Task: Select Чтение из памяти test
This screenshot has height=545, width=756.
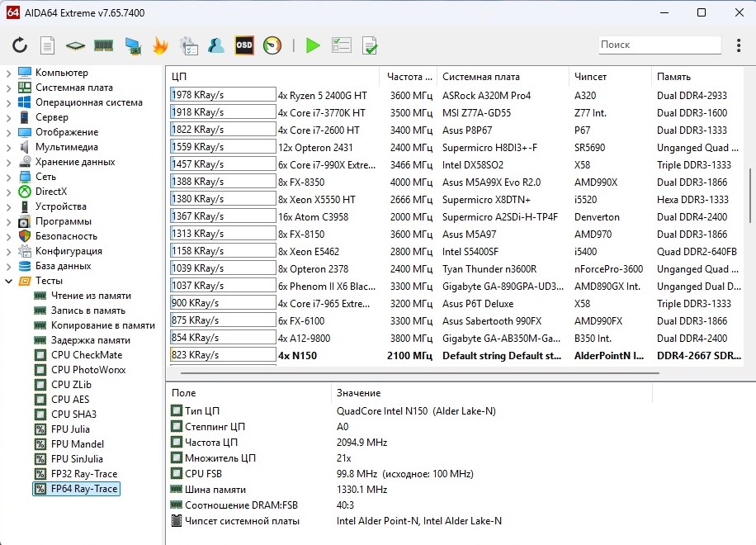Action: coord(91,296)
